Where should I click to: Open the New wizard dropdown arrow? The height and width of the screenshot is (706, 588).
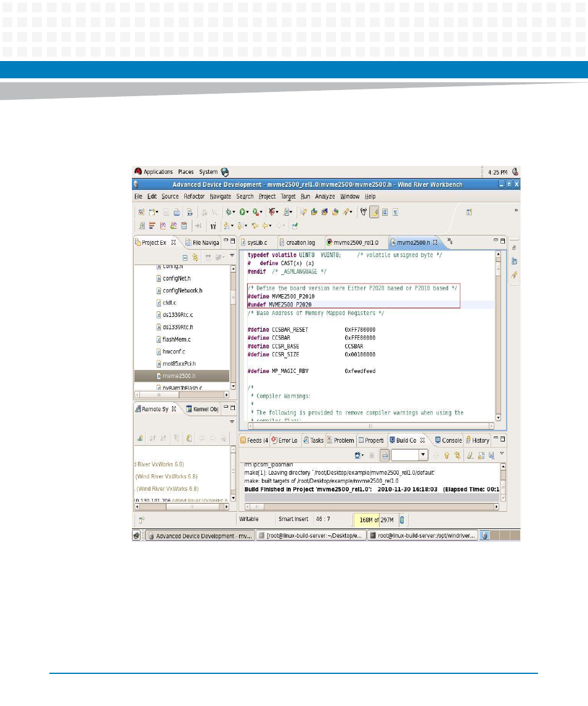tap(157, 213)
